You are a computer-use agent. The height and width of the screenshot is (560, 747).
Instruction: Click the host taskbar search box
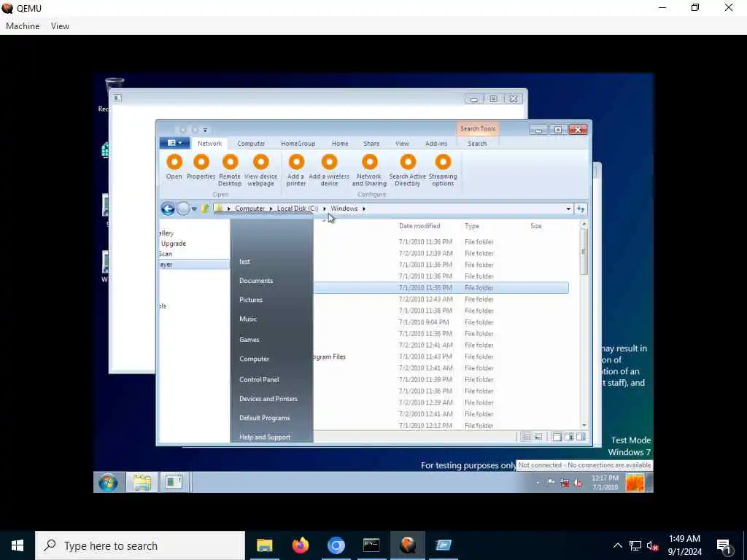[140, 545]
